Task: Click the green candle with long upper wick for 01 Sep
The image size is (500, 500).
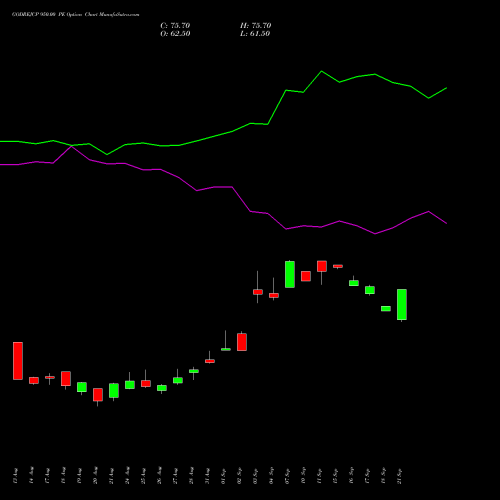Action: pyautogui.click(x=226, y=349)
